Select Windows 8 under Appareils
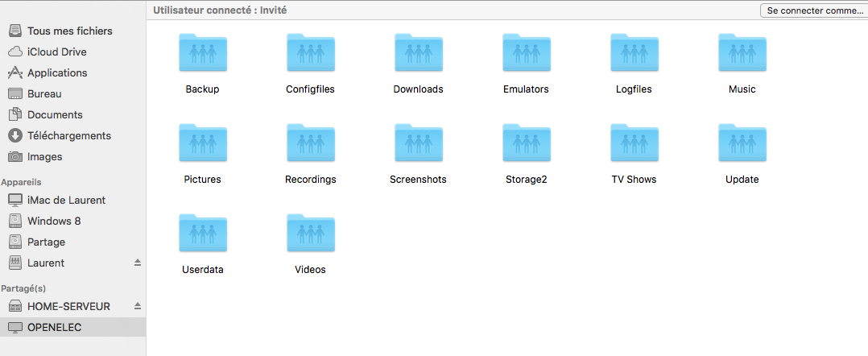The image size is (868, 356). 54,221
